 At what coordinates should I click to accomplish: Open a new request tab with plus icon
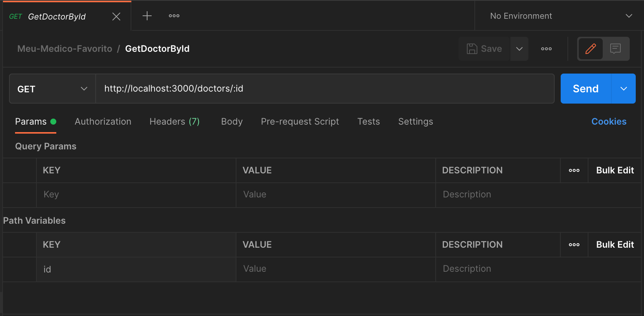pos(147,16)
